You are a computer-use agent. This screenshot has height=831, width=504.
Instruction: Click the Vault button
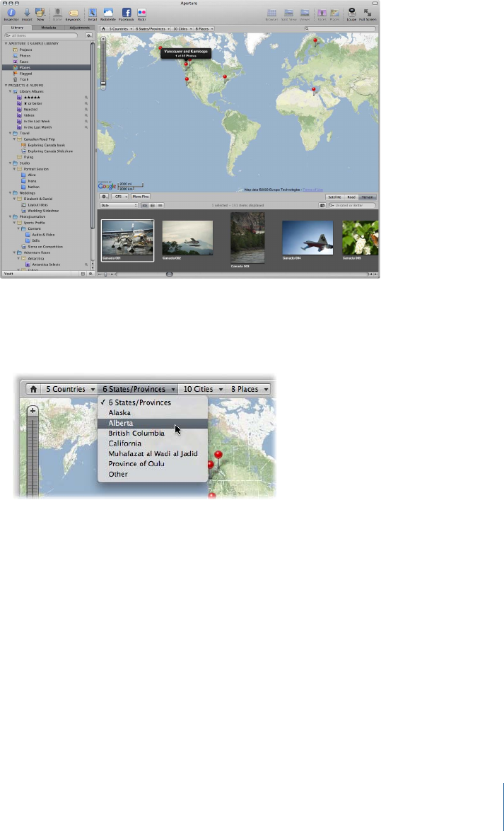[9, 274]
